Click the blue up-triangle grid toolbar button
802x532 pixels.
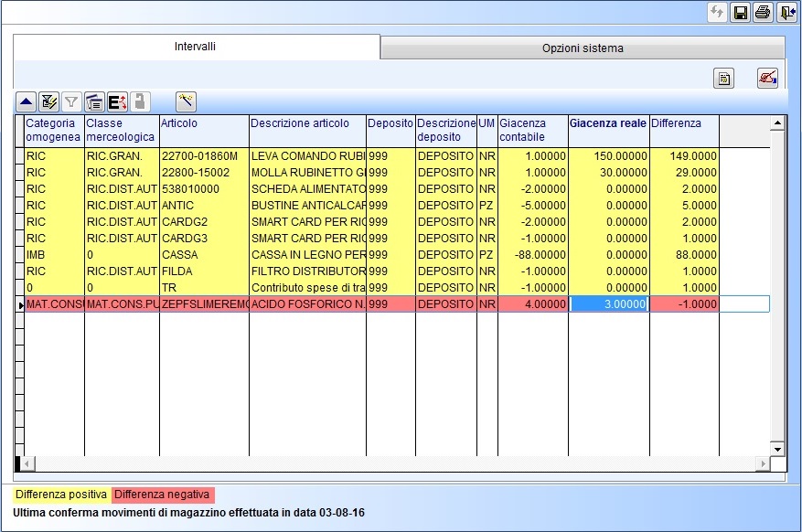27,102
